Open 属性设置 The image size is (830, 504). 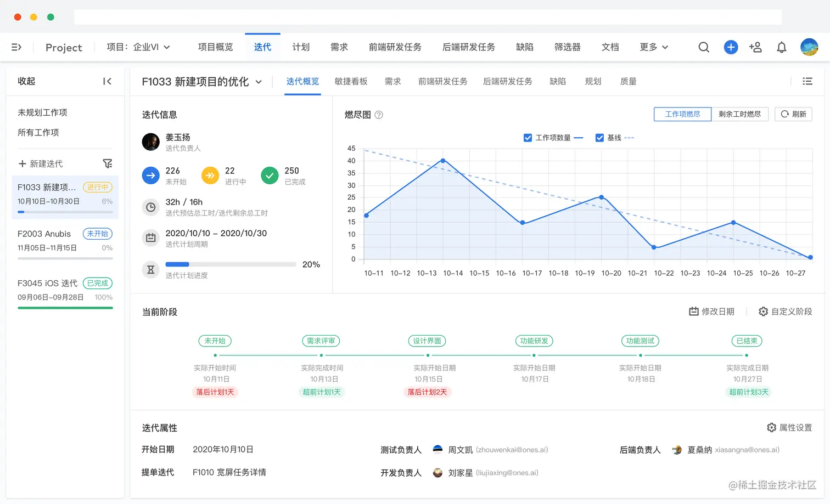click(789, 427)
